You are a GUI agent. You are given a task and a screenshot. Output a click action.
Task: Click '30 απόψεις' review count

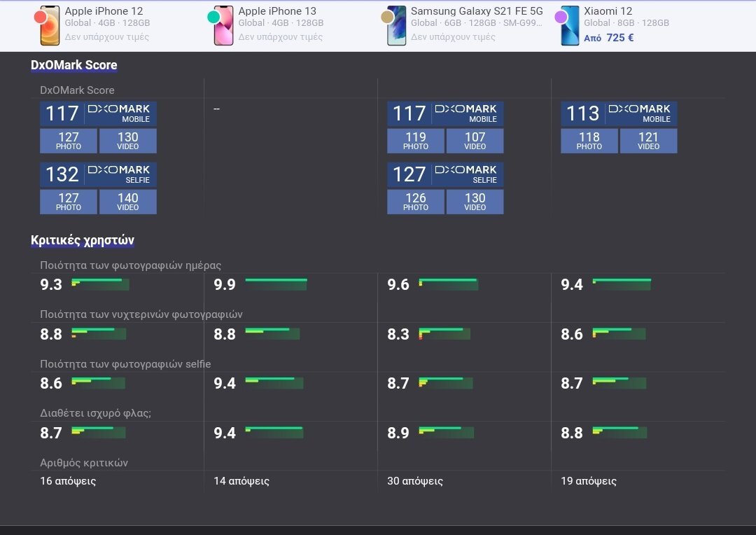(415, 481)
